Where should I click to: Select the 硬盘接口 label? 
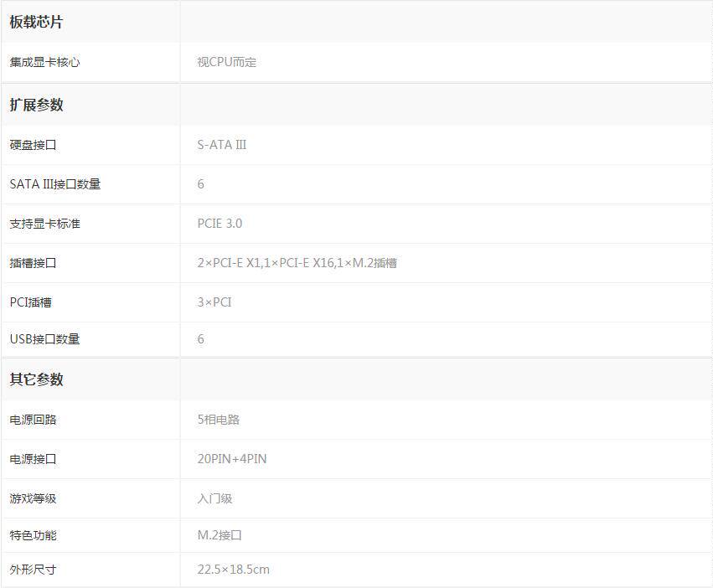(34, 145)
